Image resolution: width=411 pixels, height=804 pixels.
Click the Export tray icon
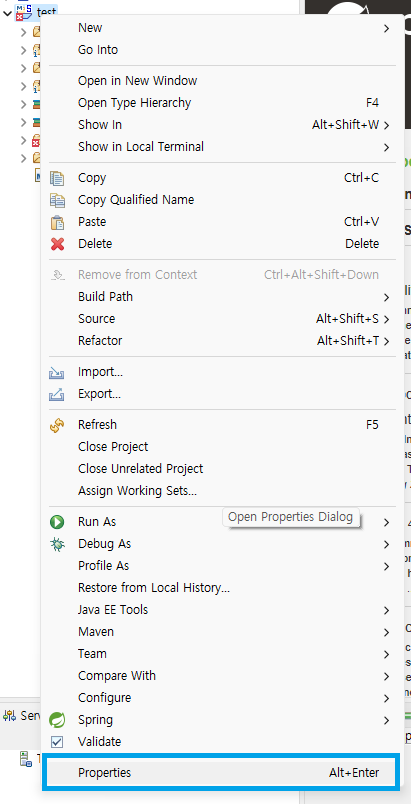pos(56,394)
